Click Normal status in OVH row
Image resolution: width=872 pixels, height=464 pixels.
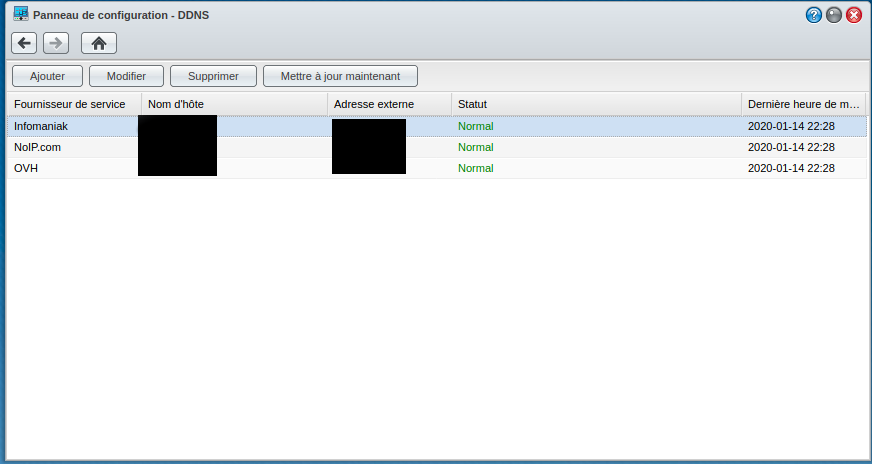475,168
